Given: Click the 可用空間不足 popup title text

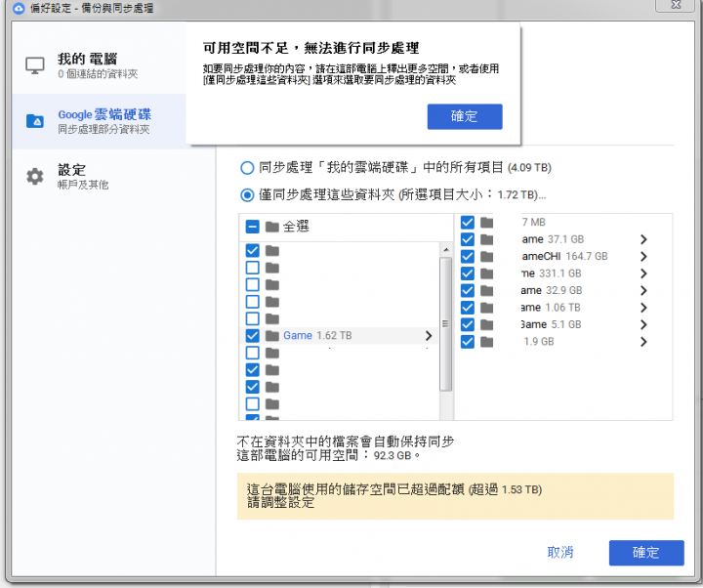Looking at the screenshot, I should 310,48.
